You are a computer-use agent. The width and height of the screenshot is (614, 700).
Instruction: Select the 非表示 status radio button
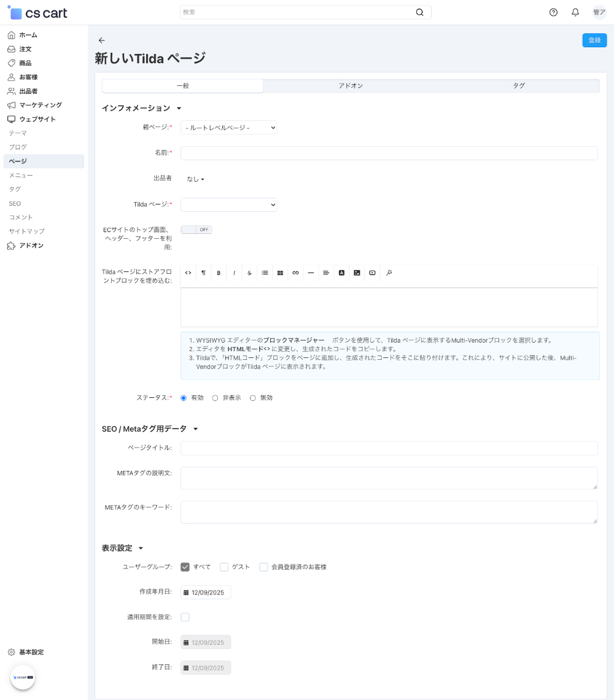click(216, 398)
